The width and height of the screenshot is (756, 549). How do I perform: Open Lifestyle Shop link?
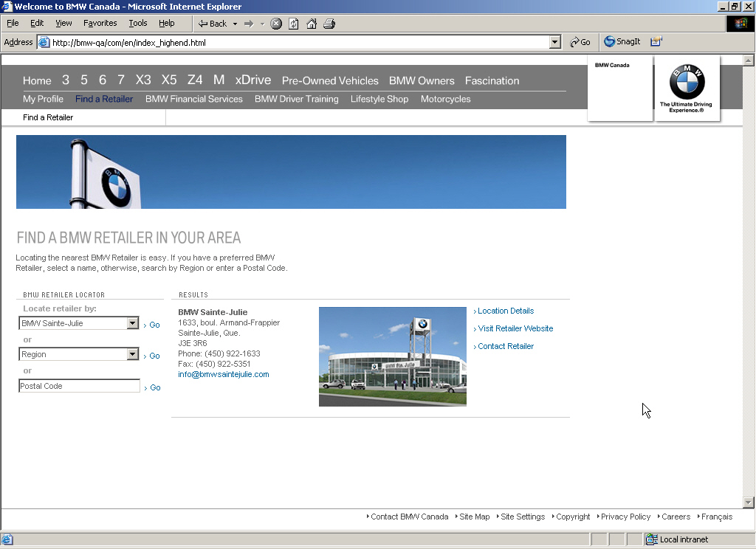click(379, 99)
